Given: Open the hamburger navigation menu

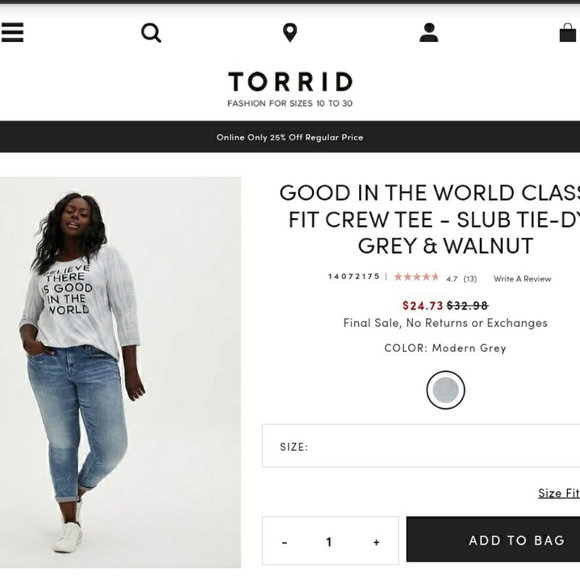Looking at the screenshot, I should tap(12, 33).
